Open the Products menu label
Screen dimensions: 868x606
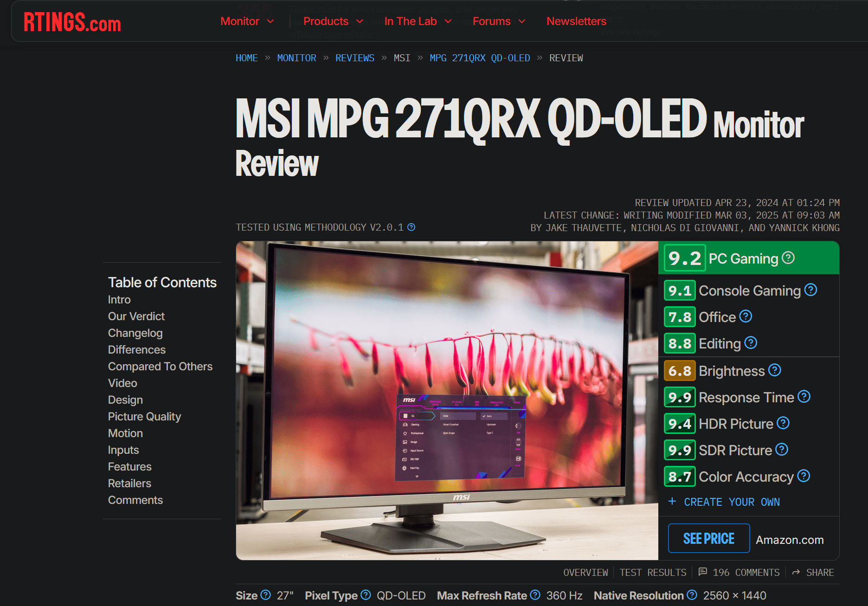click(x=326, y=21)
